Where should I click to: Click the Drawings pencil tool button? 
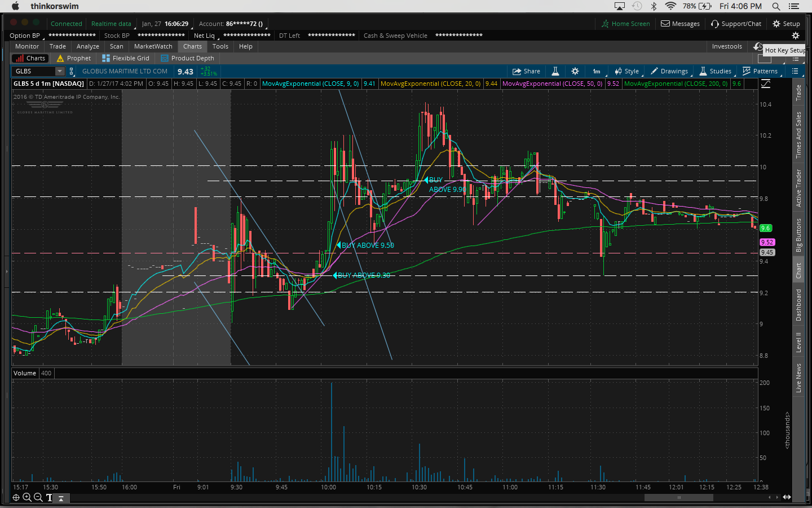pyautogui.click(x=669, y=71)
